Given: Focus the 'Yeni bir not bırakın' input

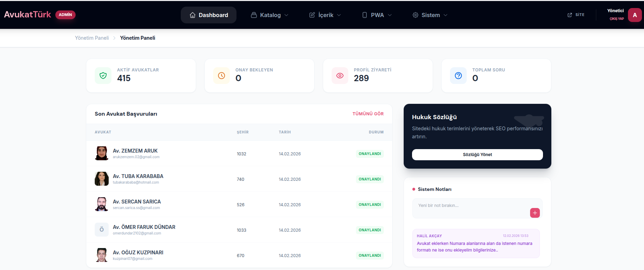Looking at the screenshot, I should 470,206.
